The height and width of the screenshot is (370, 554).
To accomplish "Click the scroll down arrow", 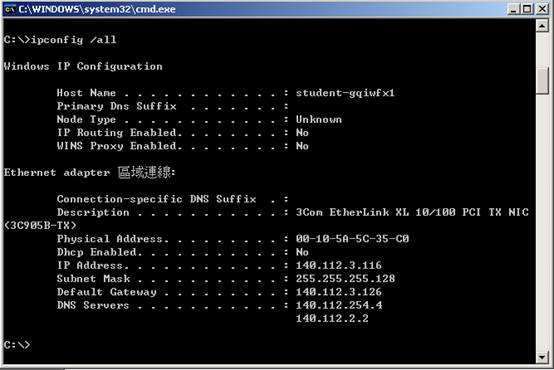I will (542, 357).
